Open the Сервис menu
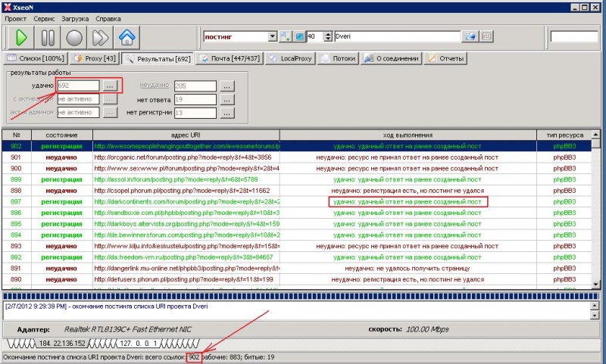The height and width of the screenshot is (364, 606). tap(44, 17)
